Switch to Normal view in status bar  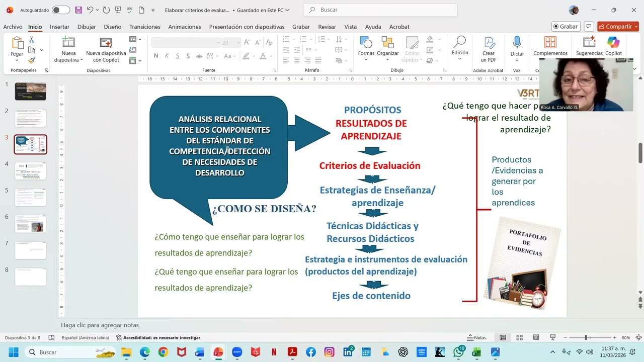pos(503,337)
